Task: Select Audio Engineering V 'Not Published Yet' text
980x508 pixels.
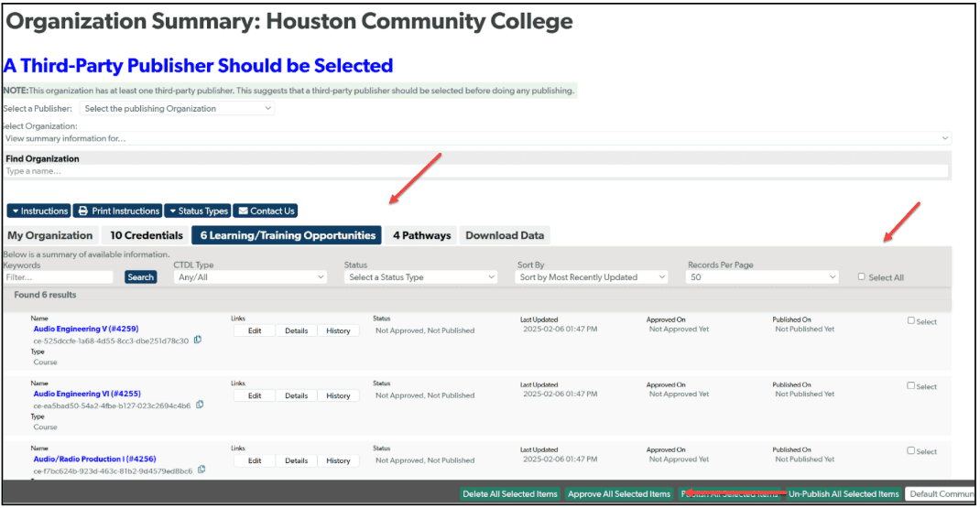Action: (805, 329)
